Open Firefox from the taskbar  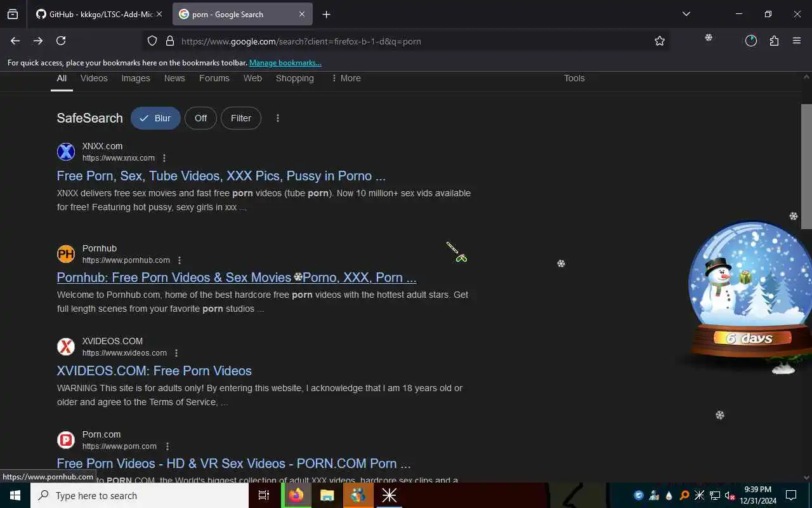point(296,495)
